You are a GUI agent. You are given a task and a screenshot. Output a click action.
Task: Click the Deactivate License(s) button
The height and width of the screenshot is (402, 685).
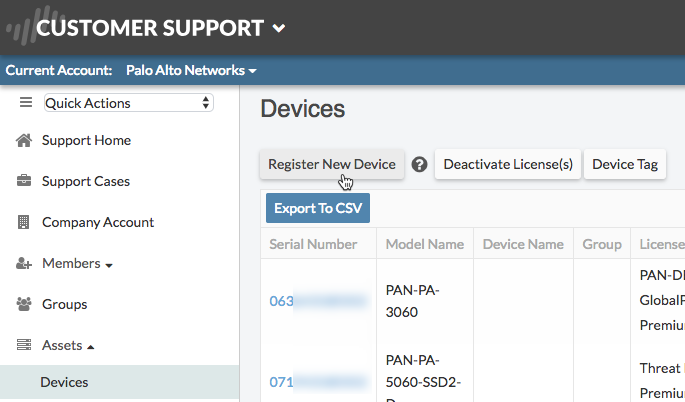pos(508,164)
